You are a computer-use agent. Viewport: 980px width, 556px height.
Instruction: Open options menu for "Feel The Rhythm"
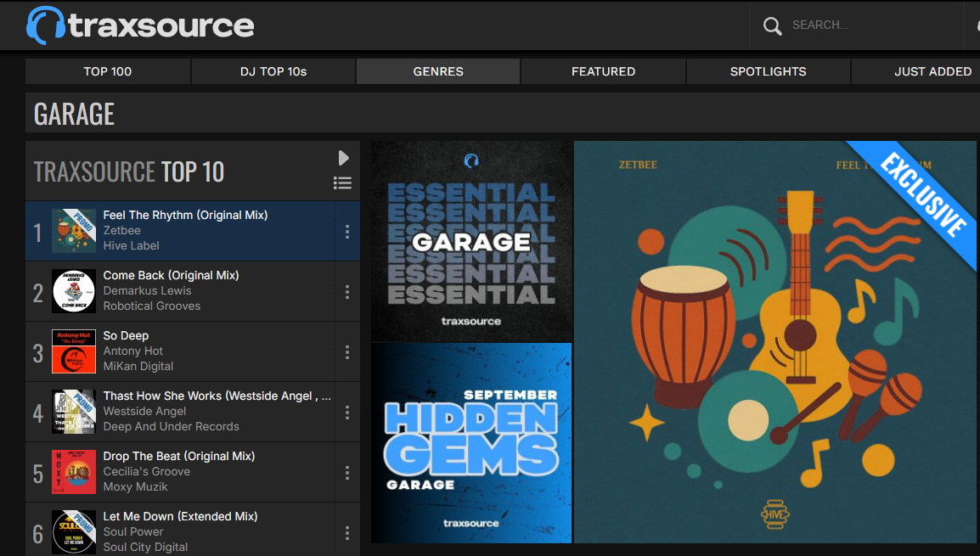pyautogui.click(x=347, y=230)
